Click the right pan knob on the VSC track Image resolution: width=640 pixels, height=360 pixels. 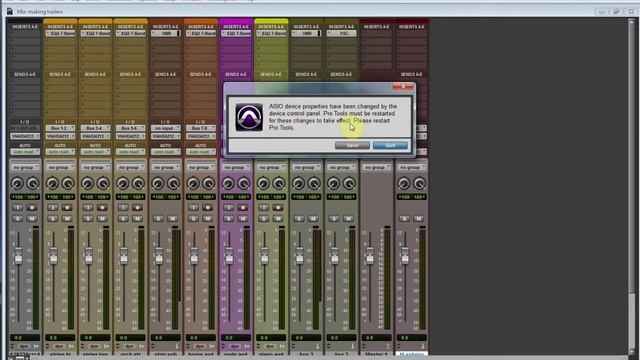(x=349, y=183)
